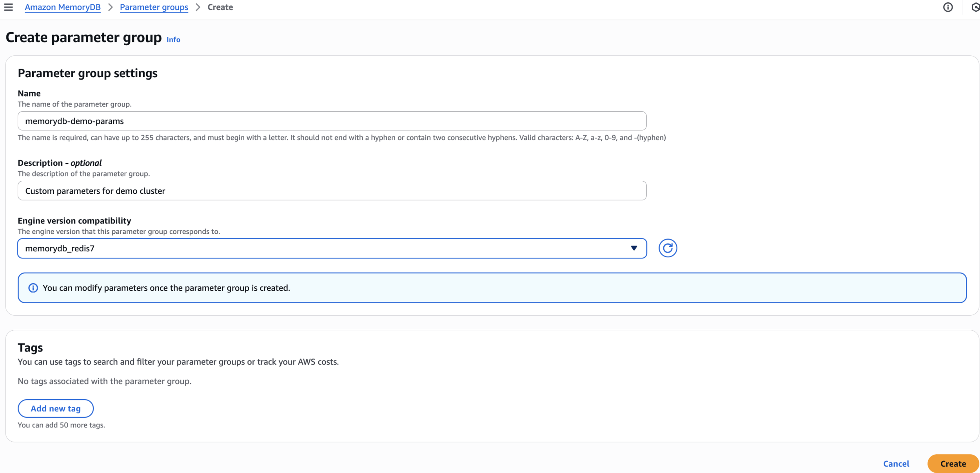Click the info circle icon in the blue alert
The height and width of the screenshot is (473, 980).
[x=33, y=288]
